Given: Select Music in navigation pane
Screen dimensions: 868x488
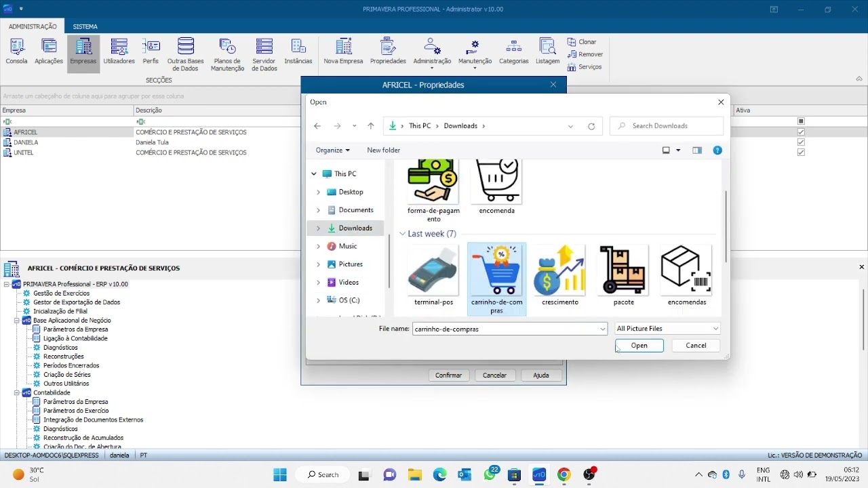Looking at the screenshot, I should pyautogui.click(x=348, y=246).
